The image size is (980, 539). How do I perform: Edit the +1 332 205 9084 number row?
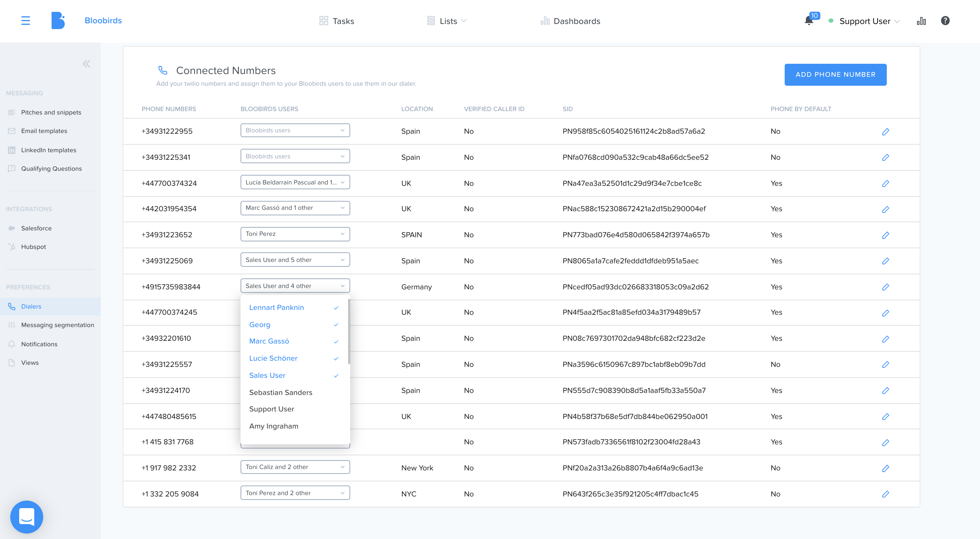(885, 494)
